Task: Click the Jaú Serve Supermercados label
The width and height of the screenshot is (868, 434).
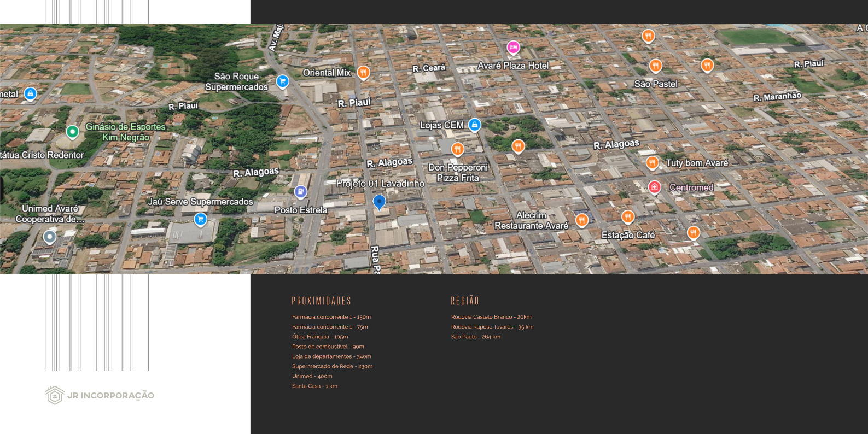Action: click(201, 202)
